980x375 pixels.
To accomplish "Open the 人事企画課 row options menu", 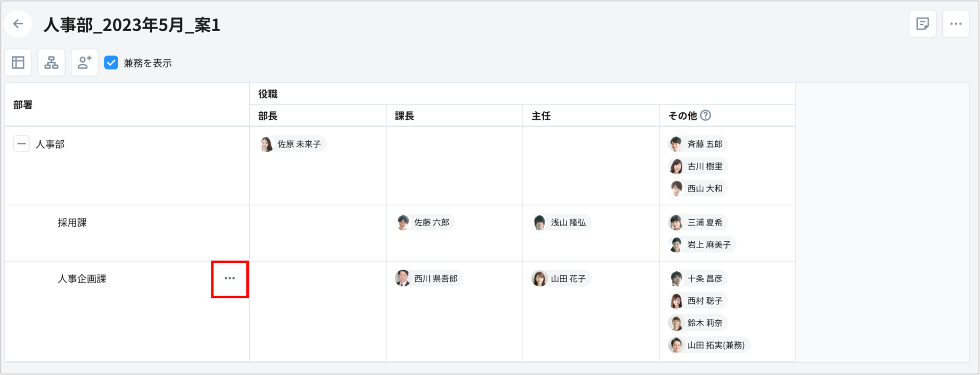I will click(230, 279).
